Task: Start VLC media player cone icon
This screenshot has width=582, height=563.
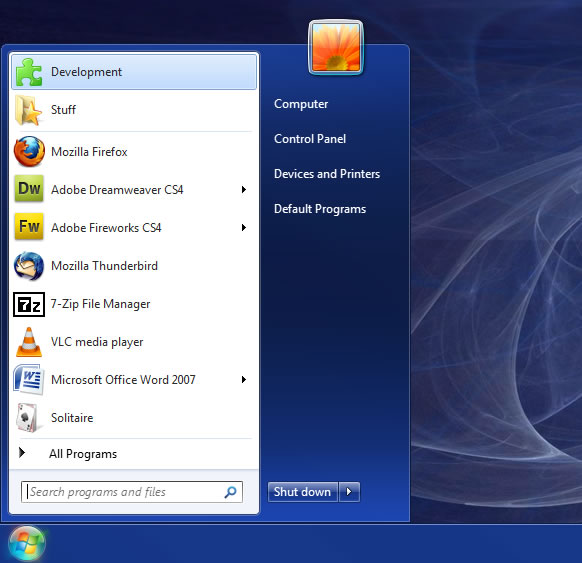Action: [29, 342]
